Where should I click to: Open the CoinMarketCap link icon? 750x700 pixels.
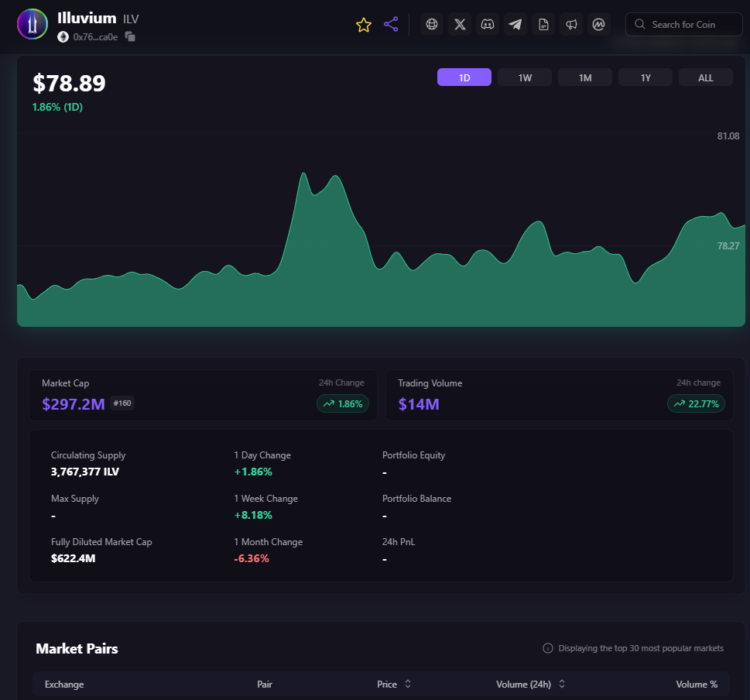point(598,25)
